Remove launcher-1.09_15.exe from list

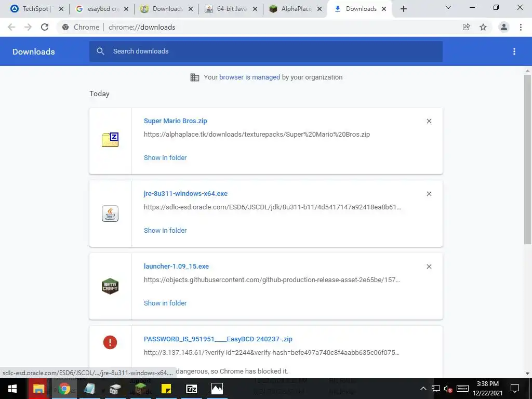[x=429, y=267]
